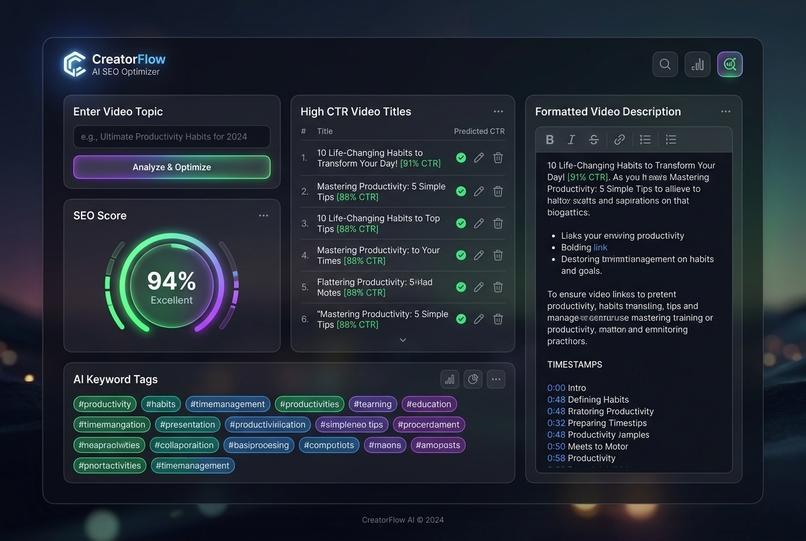Viewport: 806px width, 541px height.
Task: Click the blue 'link' in the description
Action: click(x=600, y=247)
